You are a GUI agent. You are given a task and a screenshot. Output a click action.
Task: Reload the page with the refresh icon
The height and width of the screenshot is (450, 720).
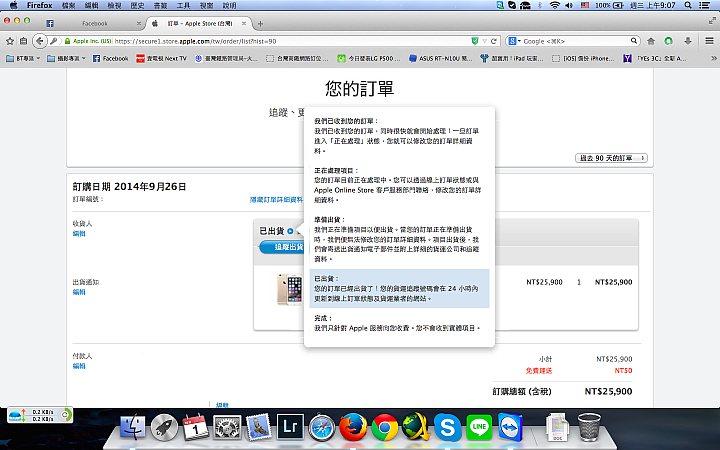click(x=494, y=41)
